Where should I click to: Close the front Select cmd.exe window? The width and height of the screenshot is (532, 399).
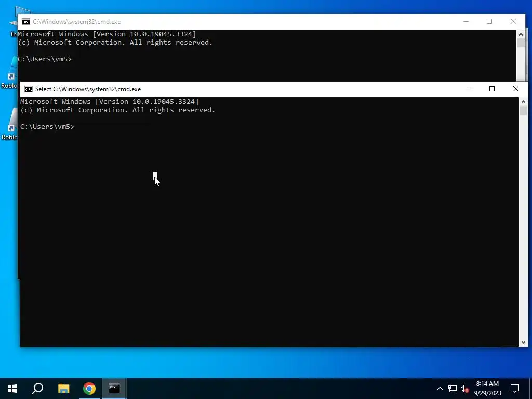click(516, 89)
